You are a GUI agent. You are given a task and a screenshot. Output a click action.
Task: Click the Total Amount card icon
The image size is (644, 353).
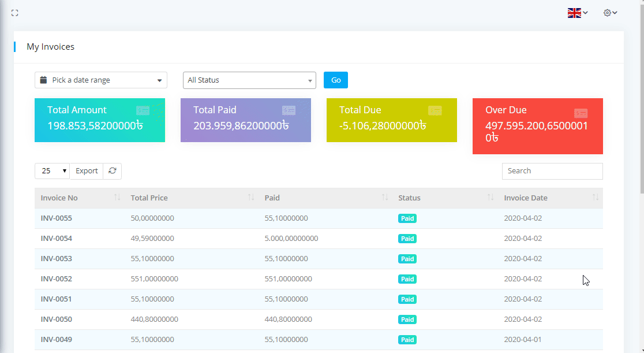(x=143, y=110)
